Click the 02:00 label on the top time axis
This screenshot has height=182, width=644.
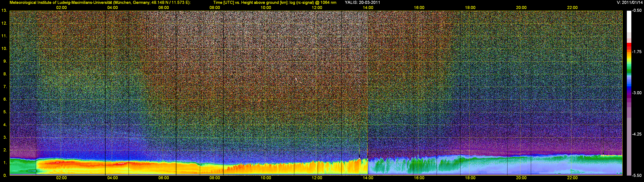coord(61,8)
